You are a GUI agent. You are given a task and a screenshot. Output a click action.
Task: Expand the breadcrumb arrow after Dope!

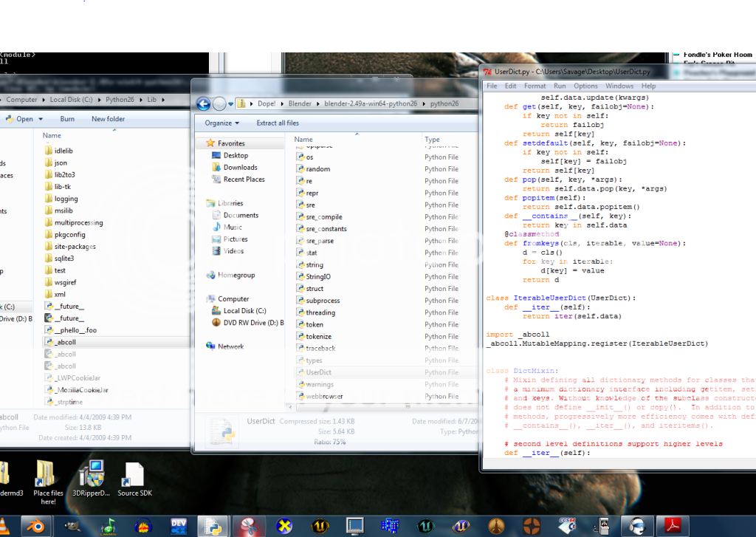click(x=281, y=103)
